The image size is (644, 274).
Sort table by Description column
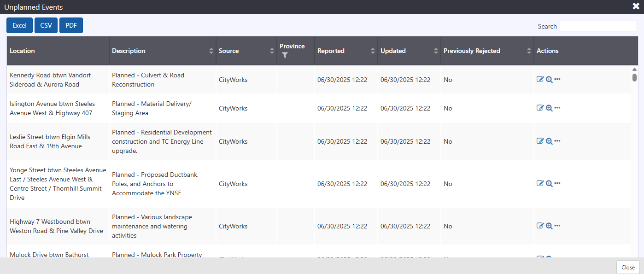(x=211, y=51)
